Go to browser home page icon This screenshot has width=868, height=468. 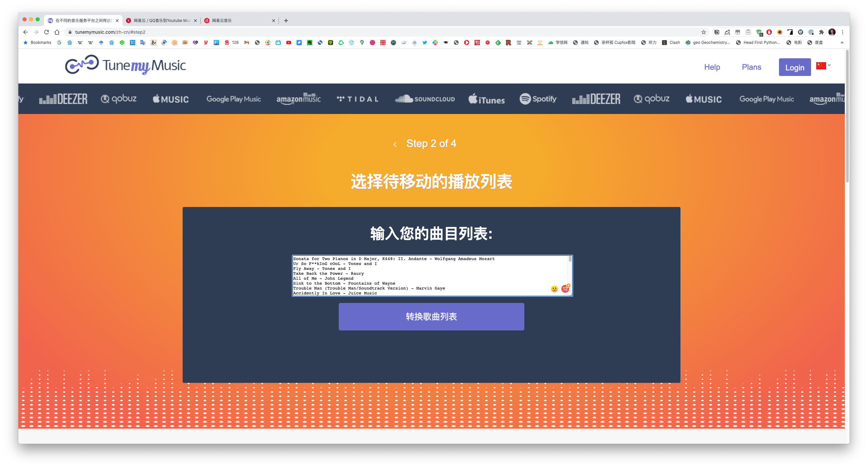click(57, 32)
